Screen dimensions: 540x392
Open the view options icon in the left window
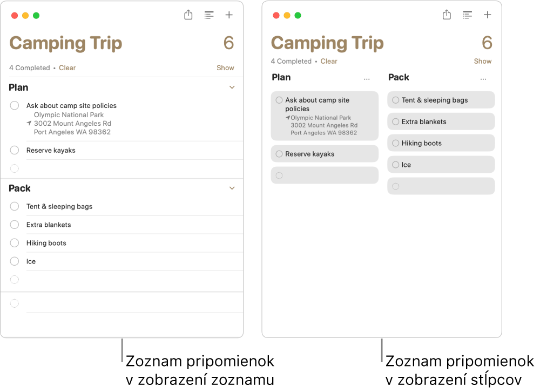pos(208,15)
